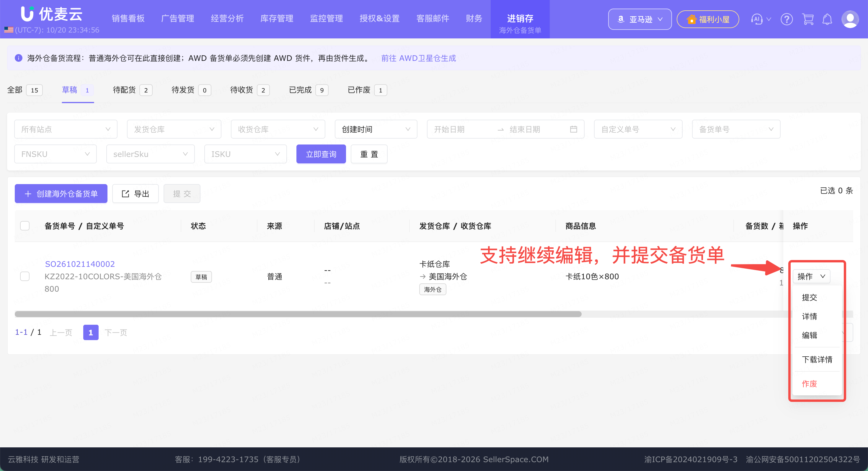Click the calendar icon in date range
Screen dimensions: 868x471
pyautogui.click(x=573, y=129)
